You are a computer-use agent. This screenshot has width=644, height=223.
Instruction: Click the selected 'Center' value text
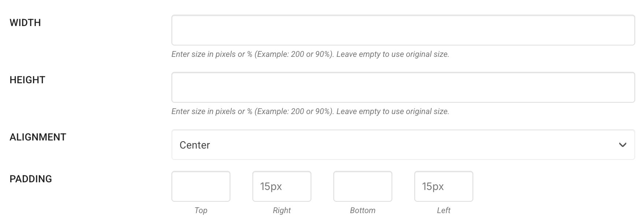tap(195, 145)
